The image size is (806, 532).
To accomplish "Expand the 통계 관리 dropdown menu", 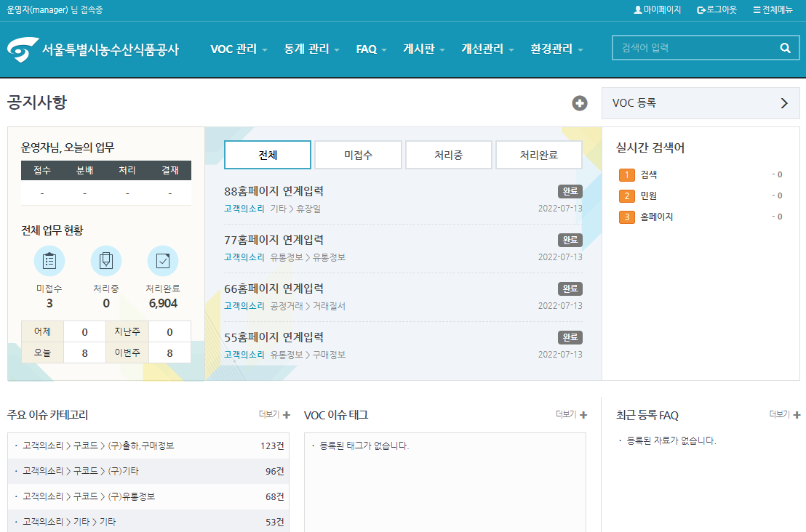I will tap(312, 49).
